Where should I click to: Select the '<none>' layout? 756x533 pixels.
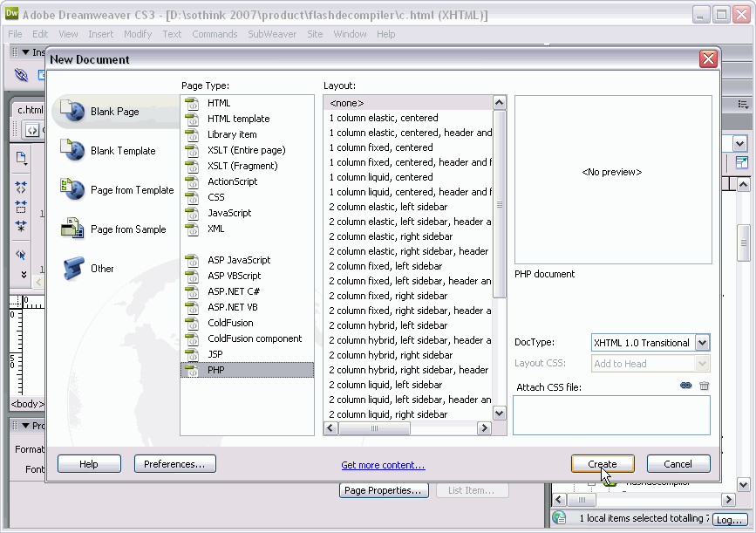pos(408,103)
